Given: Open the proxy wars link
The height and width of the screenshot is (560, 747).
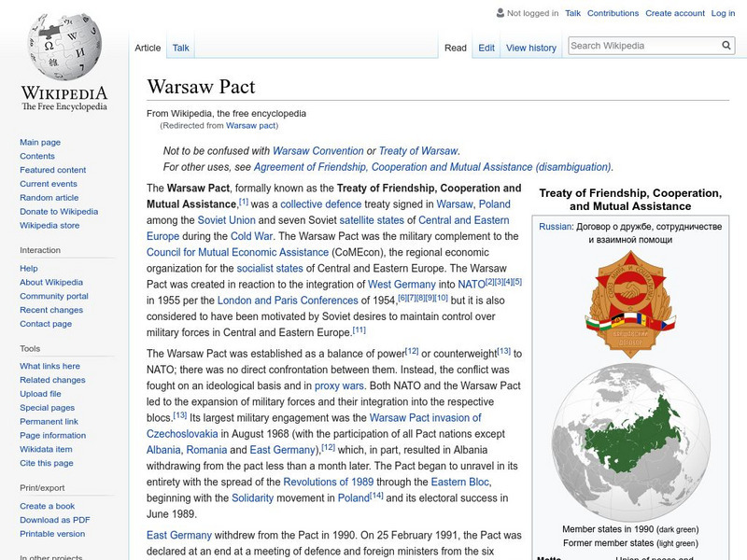Looking at the screenshot, I should pyautogui.click(x=339, y=385).
